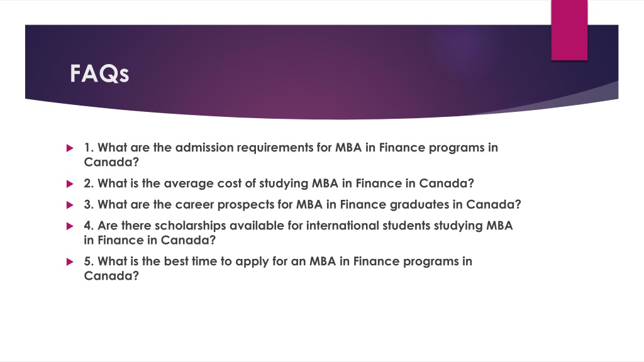
Task: Click the "in Finance in Canada?" wrapped line
Action: click(x=150, y=240)
